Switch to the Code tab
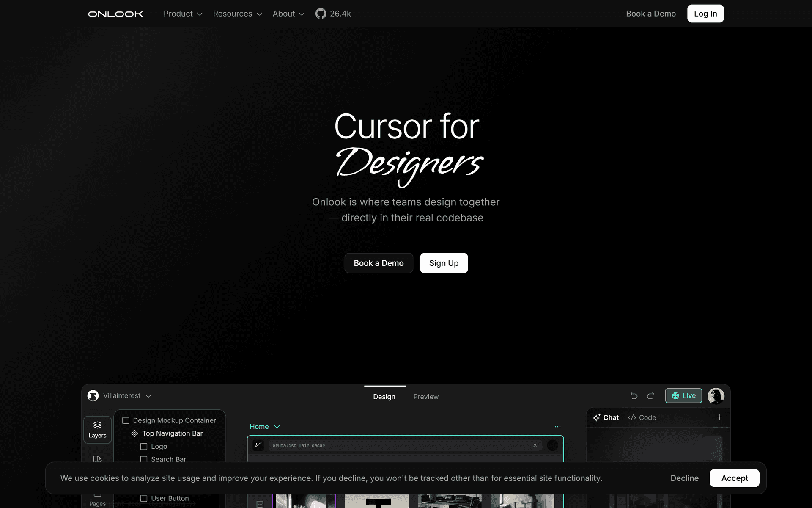Image resolution: width=812 pixels, height=508 pixels. (642, 418)
